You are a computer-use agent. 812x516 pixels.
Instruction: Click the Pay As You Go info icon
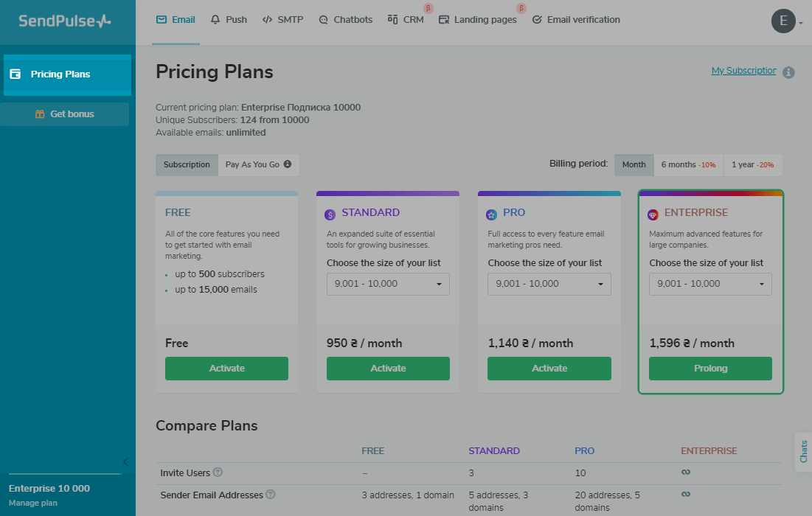[288, 164]
